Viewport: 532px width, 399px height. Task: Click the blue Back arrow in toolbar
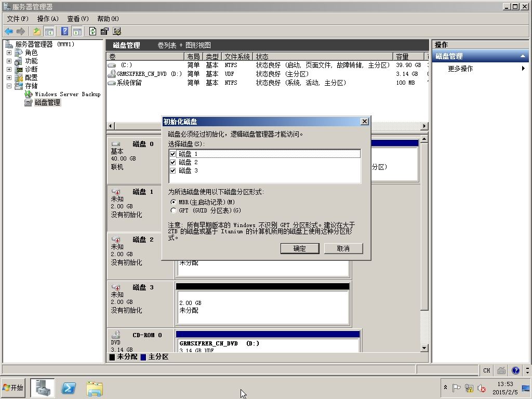point(9,32)
